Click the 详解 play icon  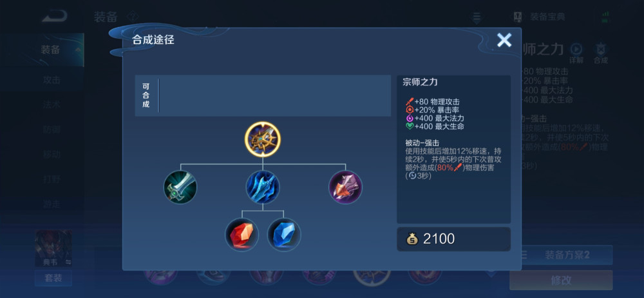click(x=576, y=53)
